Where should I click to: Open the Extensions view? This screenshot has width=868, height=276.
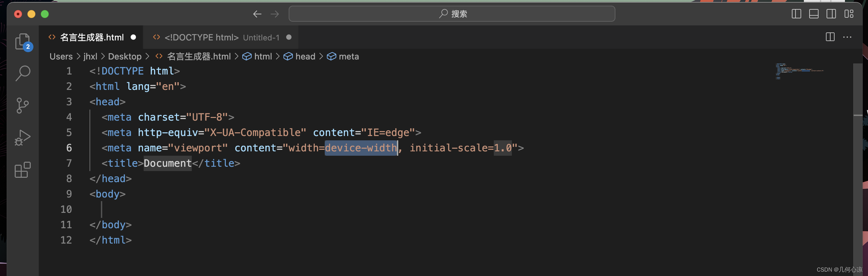coord(23,169)
